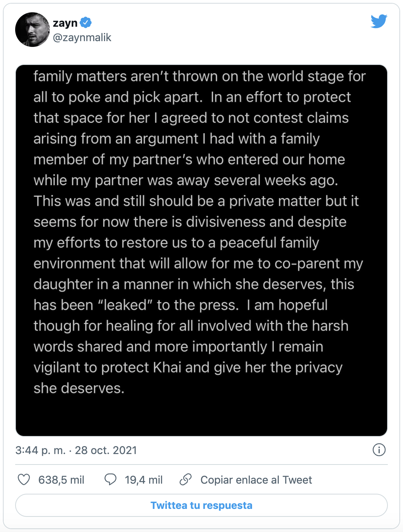This screenshot has height=532, width=403.
Task: Open the Twitter bird logo link
Action: pyautogui.click(x=379, y=21)
